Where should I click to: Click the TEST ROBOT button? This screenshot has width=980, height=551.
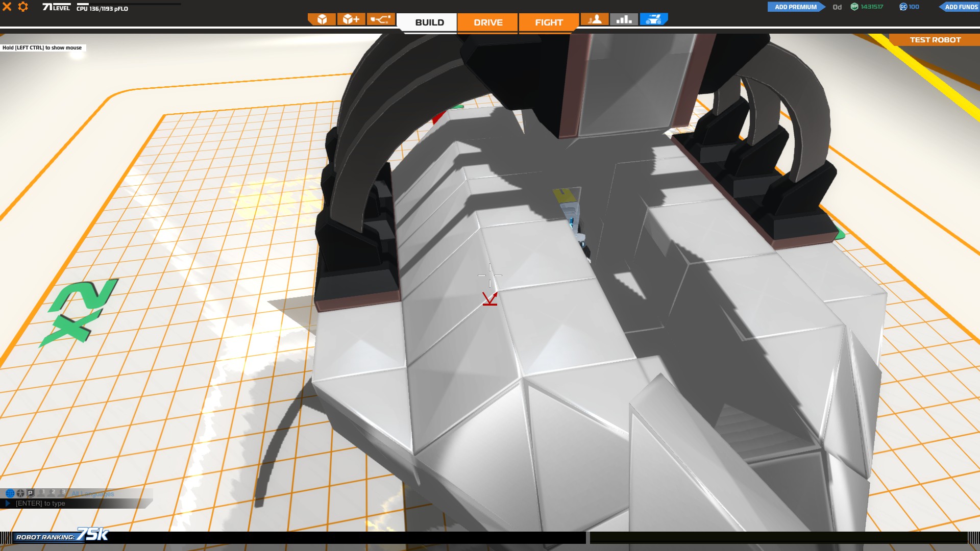pos(935,40)
